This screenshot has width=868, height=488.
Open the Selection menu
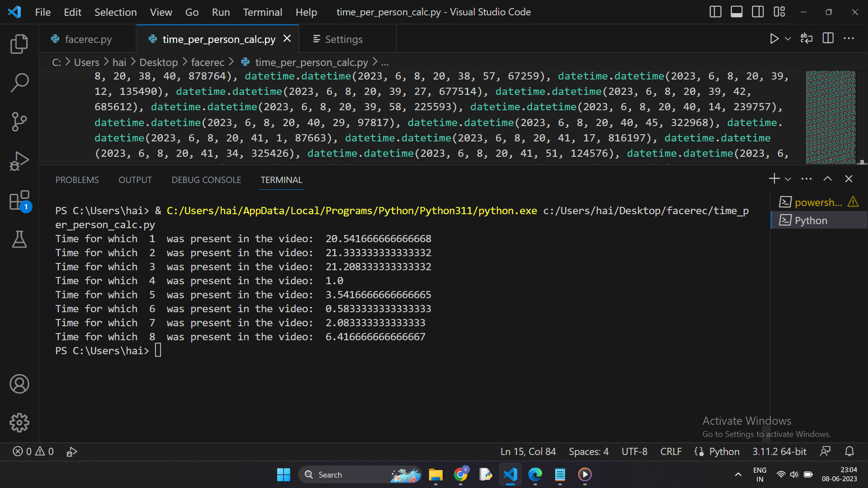[x=115, y=12]
